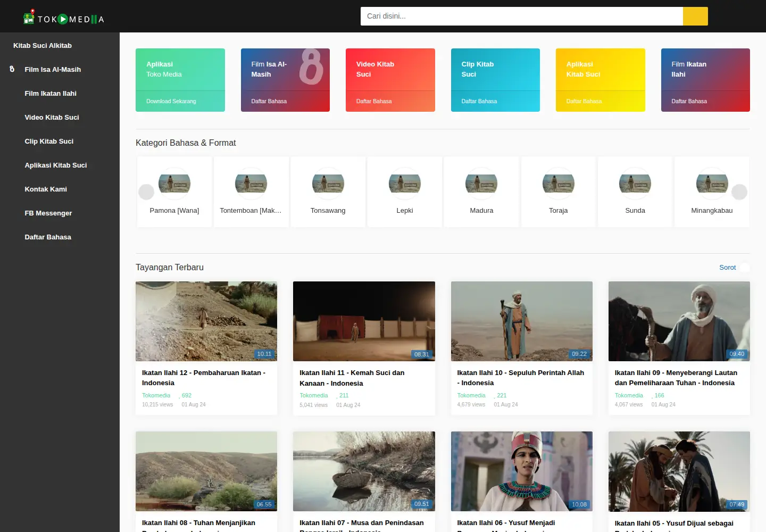Click Download Sekarang on Aplikasi card

pos(171,101)
